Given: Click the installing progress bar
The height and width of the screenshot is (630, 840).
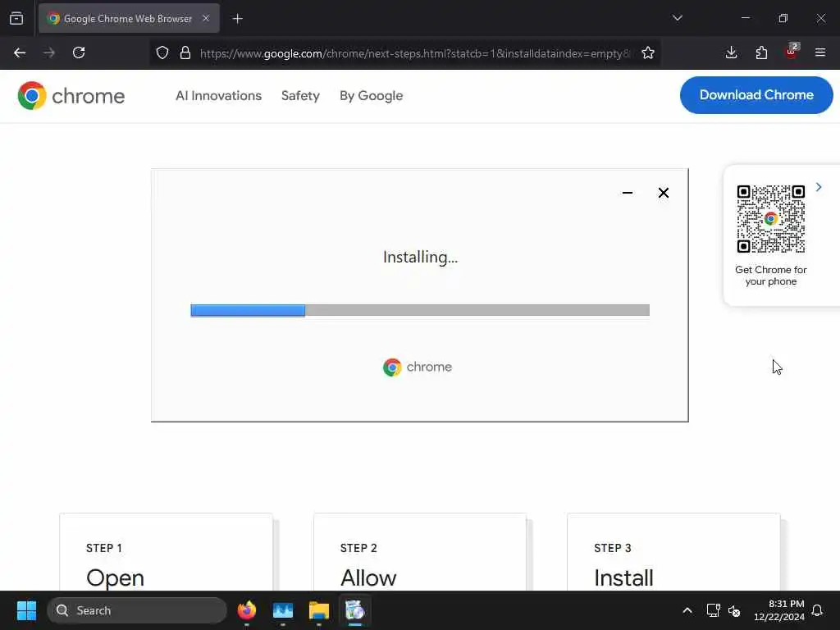Looking at the screenshot, I should click(420, 310).
